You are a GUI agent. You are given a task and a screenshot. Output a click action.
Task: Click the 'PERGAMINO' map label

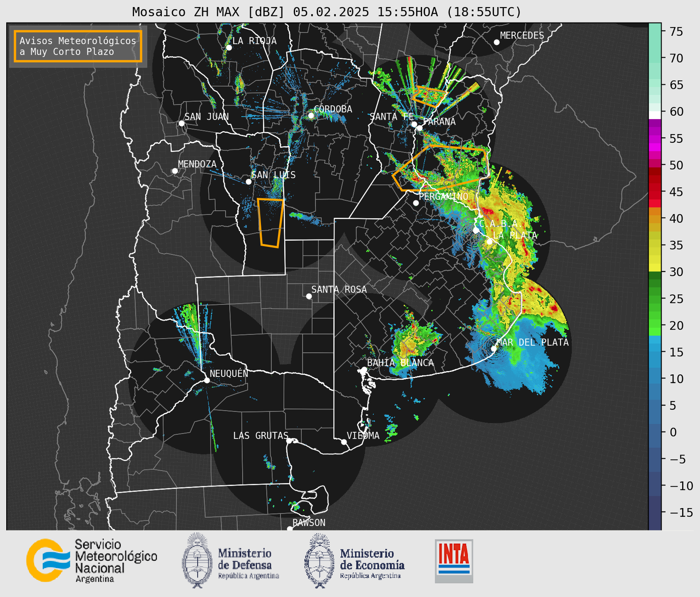(444, 196)
